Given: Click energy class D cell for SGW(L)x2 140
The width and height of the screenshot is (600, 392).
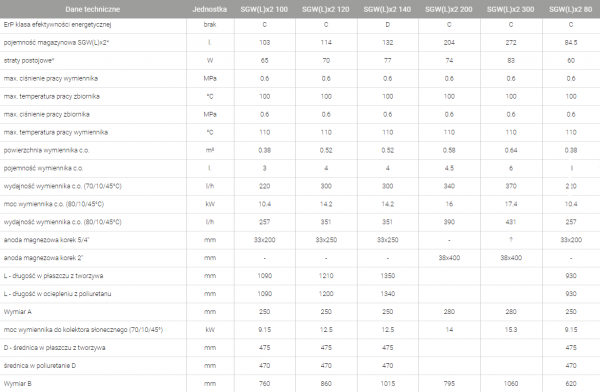Looking at the screenshot, I should pyautogui.click(x=388, y=24).
